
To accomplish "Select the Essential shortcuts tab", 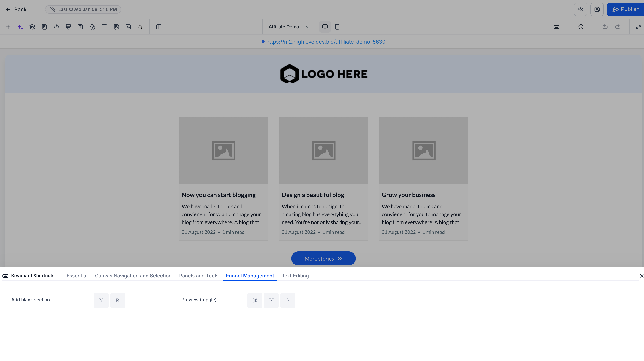I will [77, 276].
